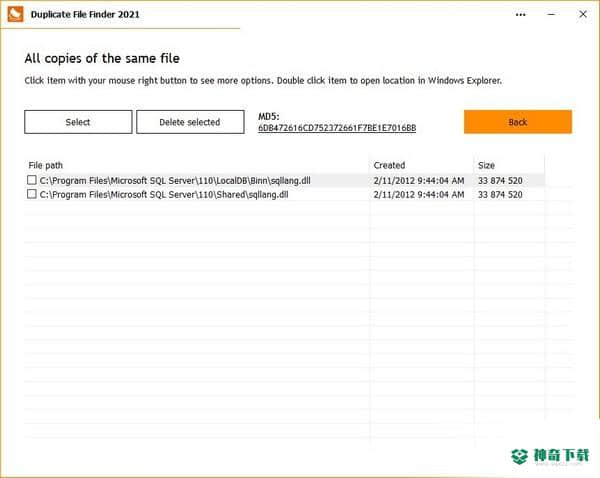Open the three-dots more options menu
The image size is (600, 478).
(x=520, y=15)
